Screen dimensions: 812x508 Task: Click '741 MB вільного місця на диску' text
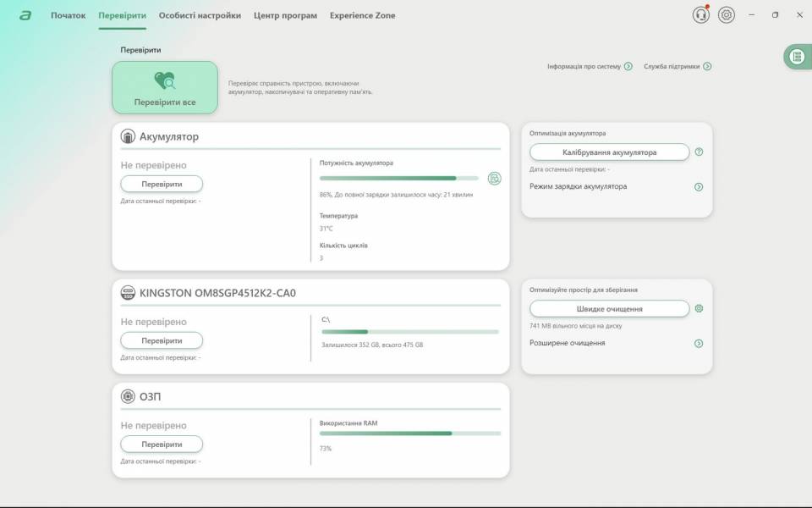click(575, 326)
